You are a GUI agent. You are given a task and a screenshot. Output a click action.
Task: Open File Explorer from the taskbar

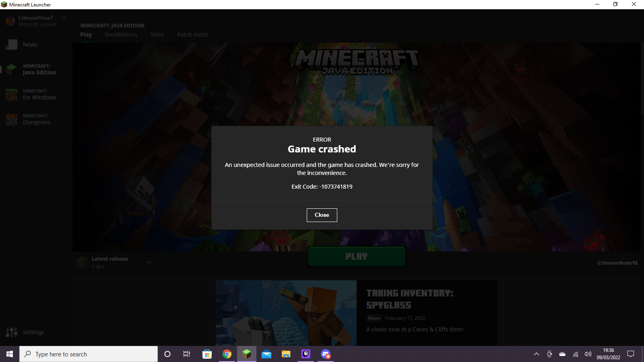[286, 354]
